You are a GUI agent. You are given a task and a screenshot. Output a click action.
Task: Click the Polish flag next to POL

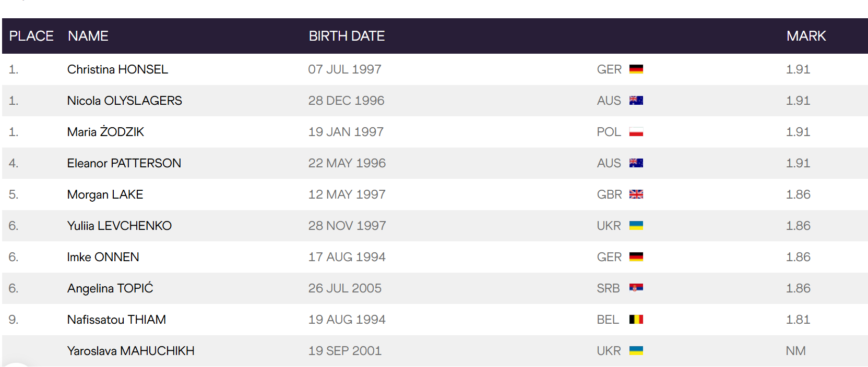(x=636, y=132)
